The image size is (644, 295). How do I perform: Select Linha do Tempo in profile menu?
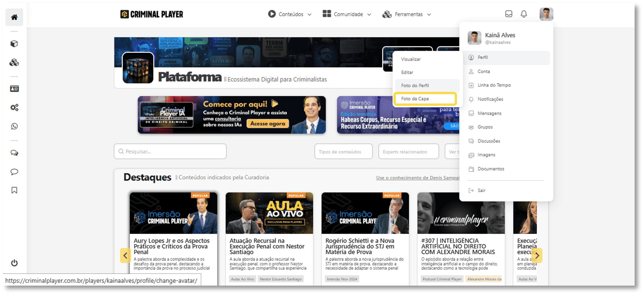pyautogui.click(x=494, y=85)
